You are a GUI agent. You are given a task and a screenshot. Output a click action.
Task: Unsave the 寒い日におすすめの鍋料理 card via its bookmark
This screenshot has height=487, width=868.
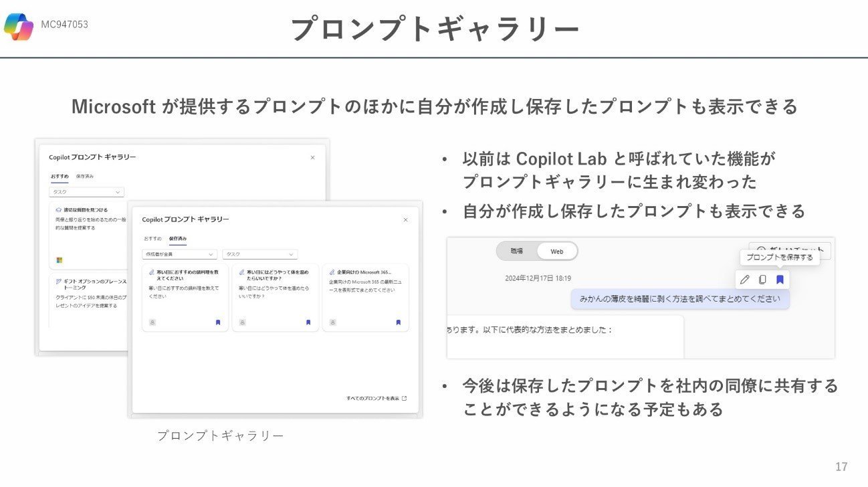click(x=218, y=322)
